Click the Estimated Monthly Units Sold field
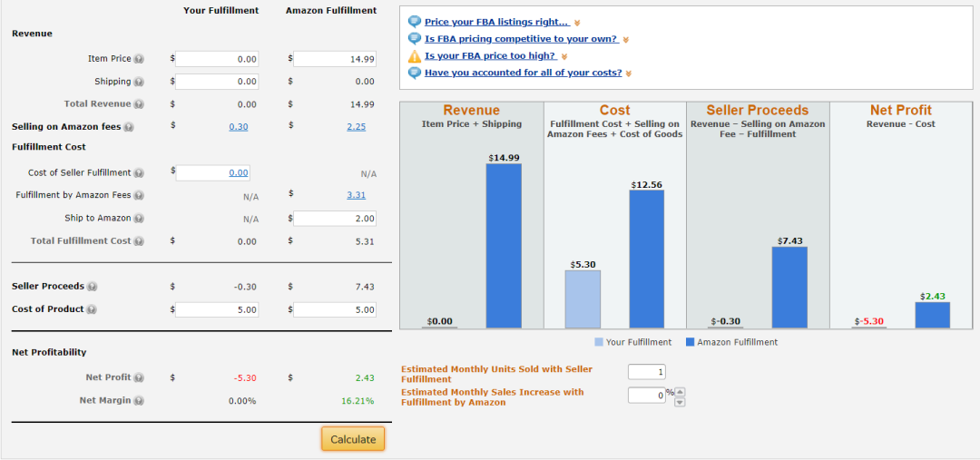This screenshot has width=980, height=460. coord(647,373)
